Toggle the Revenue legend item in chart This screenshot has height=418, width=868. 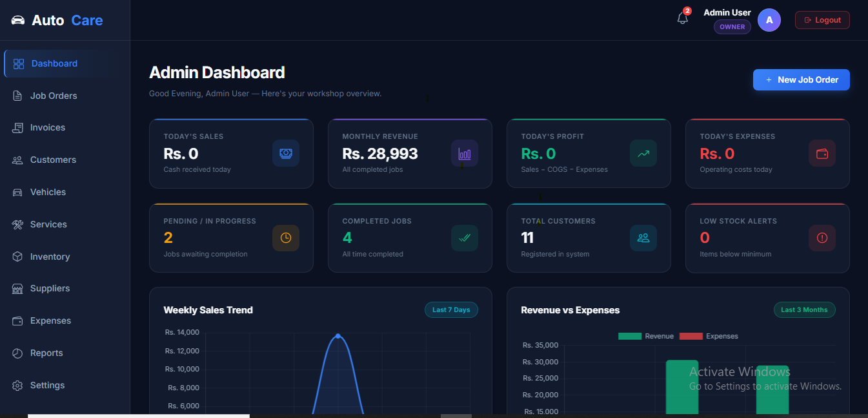tap(646, 336)
